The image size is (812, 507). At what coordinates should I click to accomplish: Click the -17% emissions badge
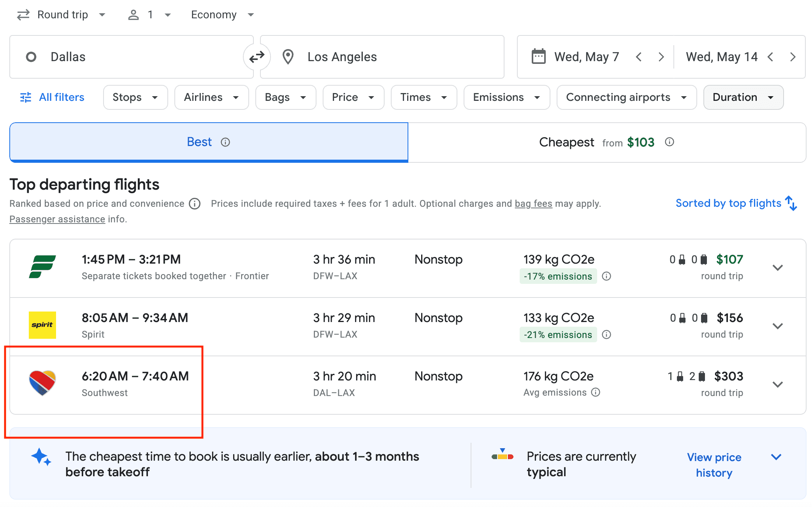[x=558, y=276]
